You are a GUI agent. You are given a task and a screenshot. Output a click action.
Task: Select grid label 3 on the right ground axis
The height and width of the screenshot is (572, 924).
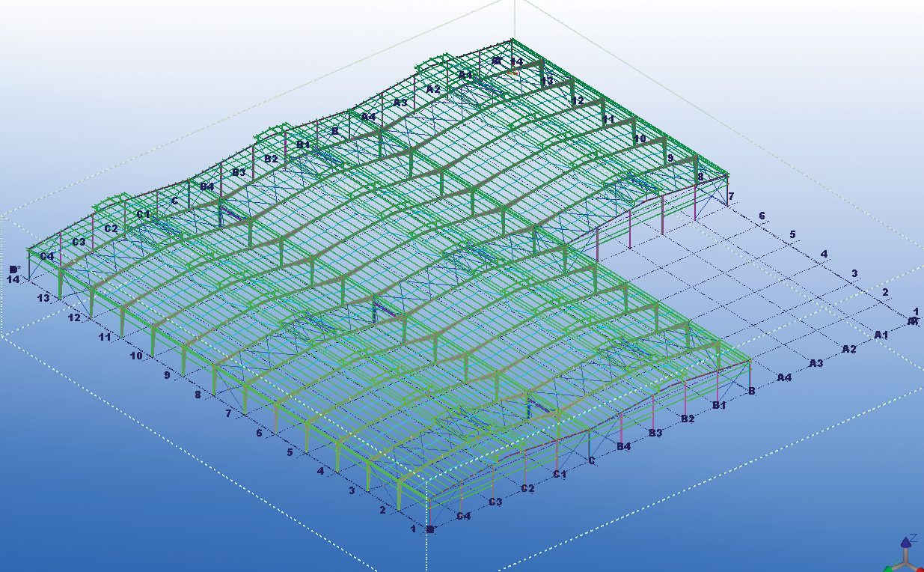click(854, 273)
